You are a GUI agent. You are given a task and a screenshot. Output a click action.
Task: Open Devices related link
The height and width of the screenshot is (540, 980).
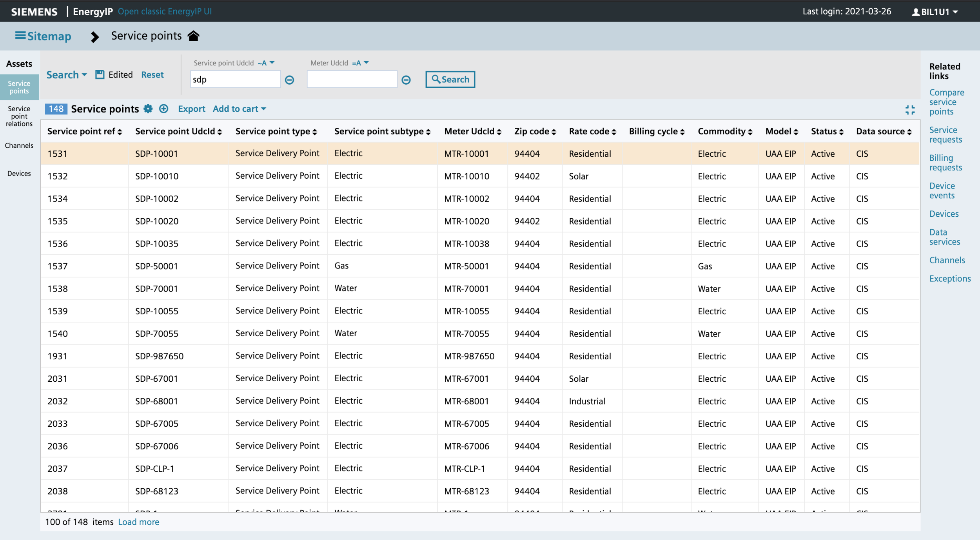[944, 214]
